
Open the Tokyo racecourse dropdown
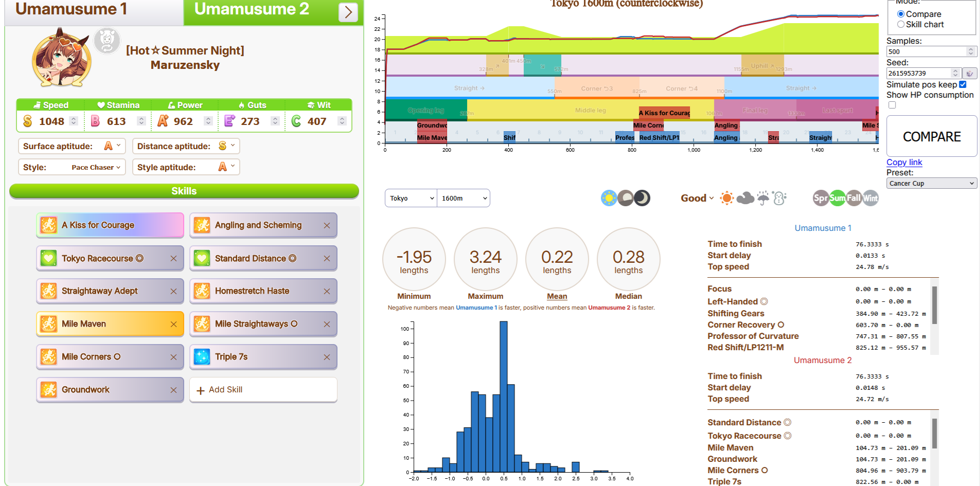(411, 198)
